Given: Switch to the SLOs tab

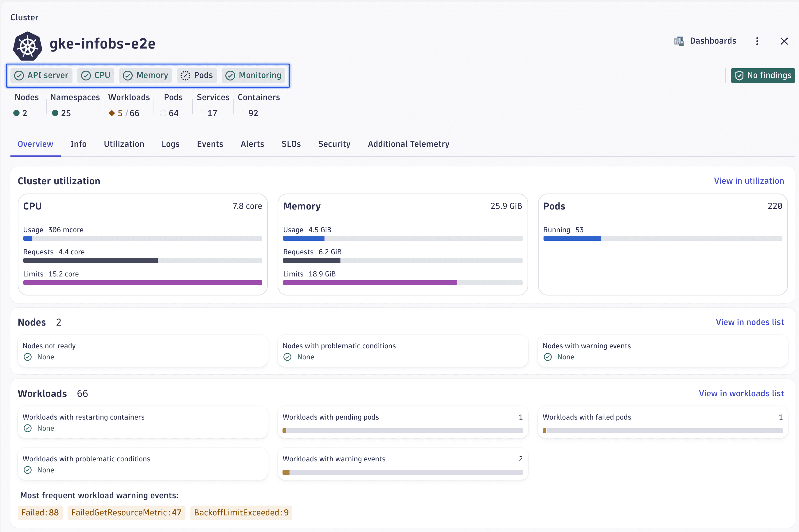Looking at the screenshot, I should [x=291, y=144].
